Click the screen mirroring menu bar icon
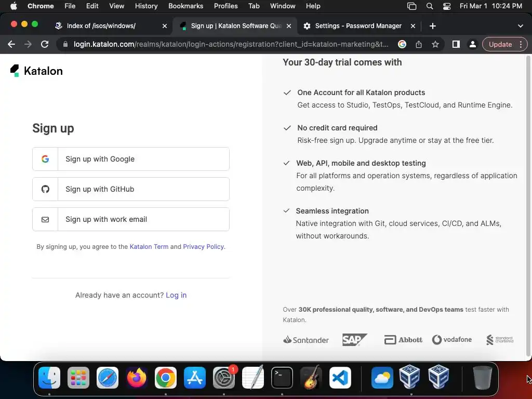Screen dimensions: 532x399 coord(411,6)
